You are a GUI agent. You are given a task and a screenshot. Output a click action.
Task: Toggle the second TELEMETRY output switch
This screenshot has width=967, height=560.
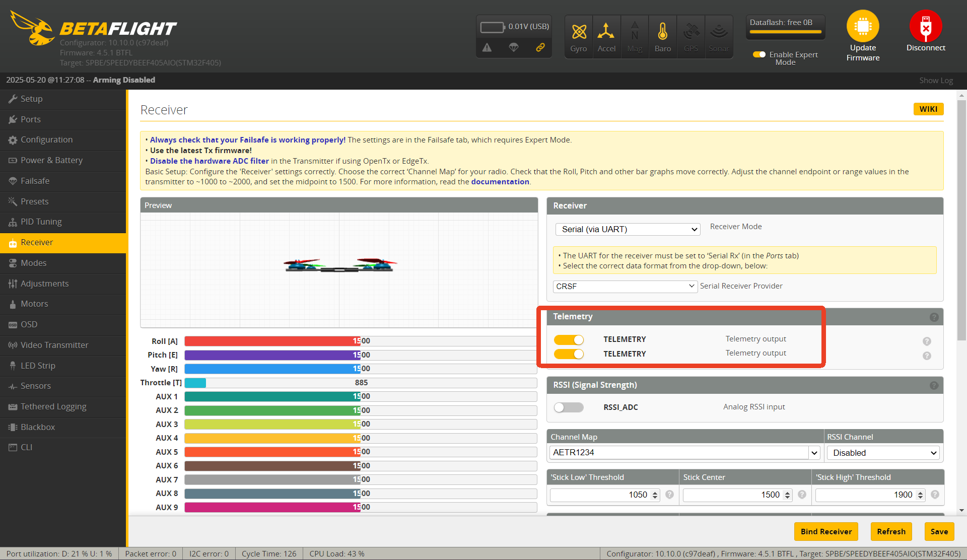point(569,354)
